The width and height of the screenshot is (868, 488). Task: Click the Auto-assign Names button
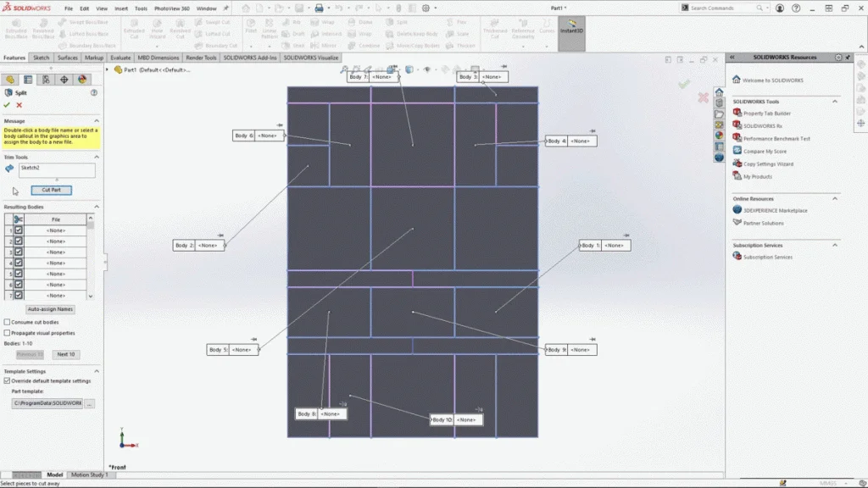tap(51, 309)
